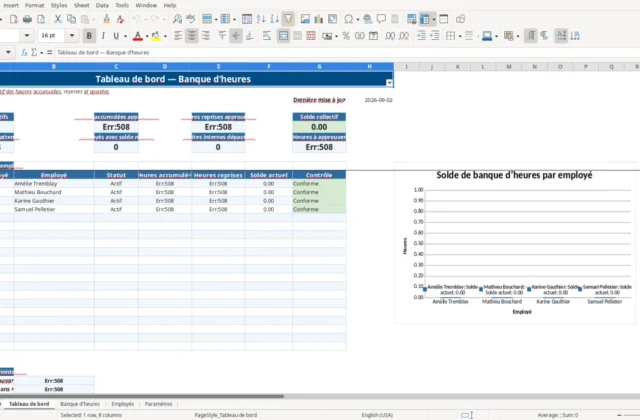This screenshot has width=640, height=420.
Task: Click the Clone Formatting paintbrush icon
Action: click(107, 19)
